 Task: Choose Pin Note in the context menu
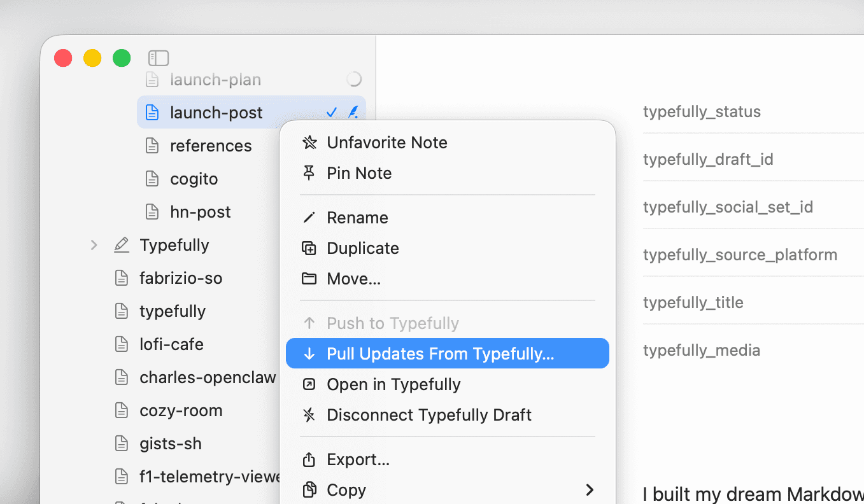pyautogui.click(x=448, y=173)
